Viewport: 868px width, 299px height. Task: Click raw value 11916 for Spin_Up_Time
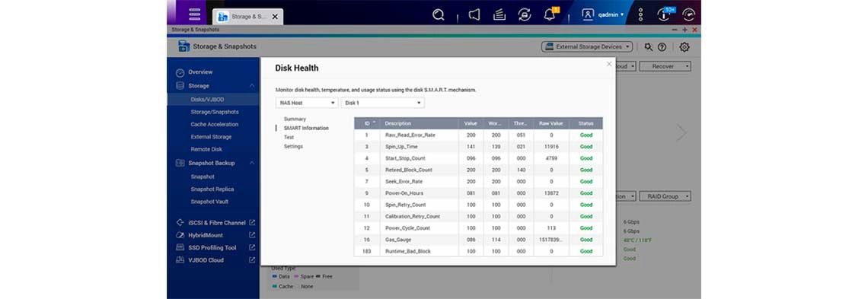[551, 147]
